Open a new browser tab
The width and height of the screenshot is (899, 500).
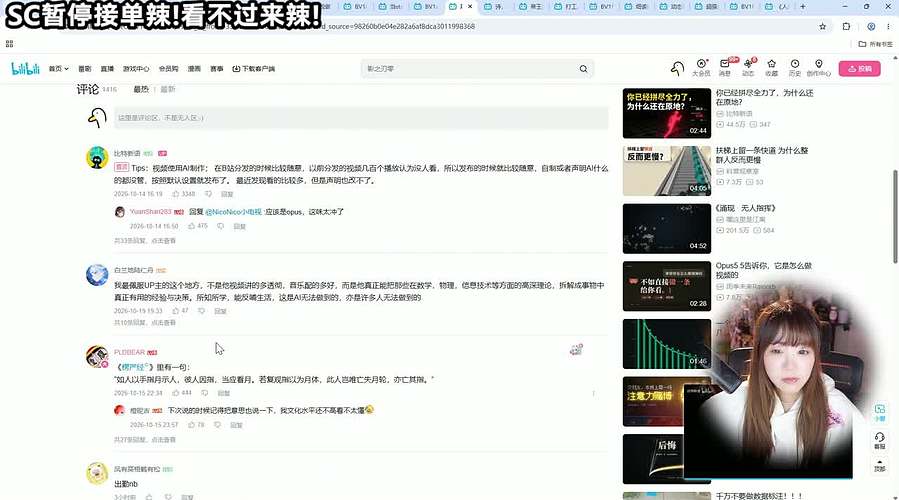pyautogui.click(x=803, y=6)
